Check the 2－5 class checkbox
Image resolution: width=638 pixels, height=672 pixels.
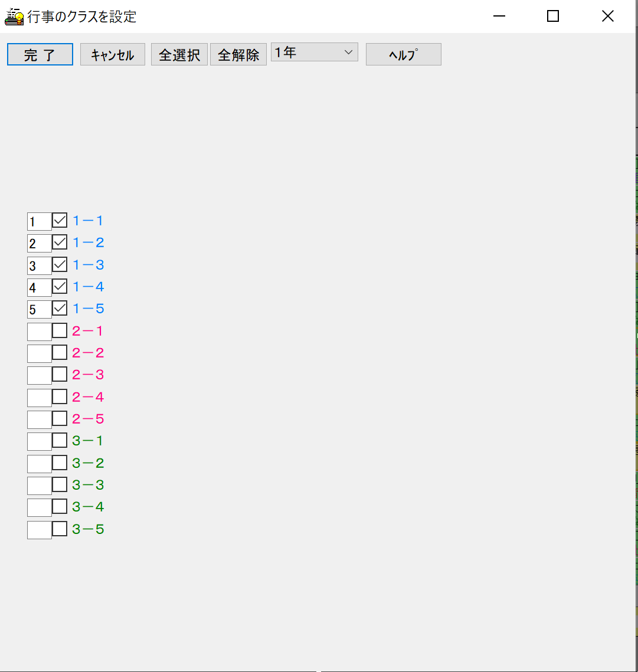point(60,418)
